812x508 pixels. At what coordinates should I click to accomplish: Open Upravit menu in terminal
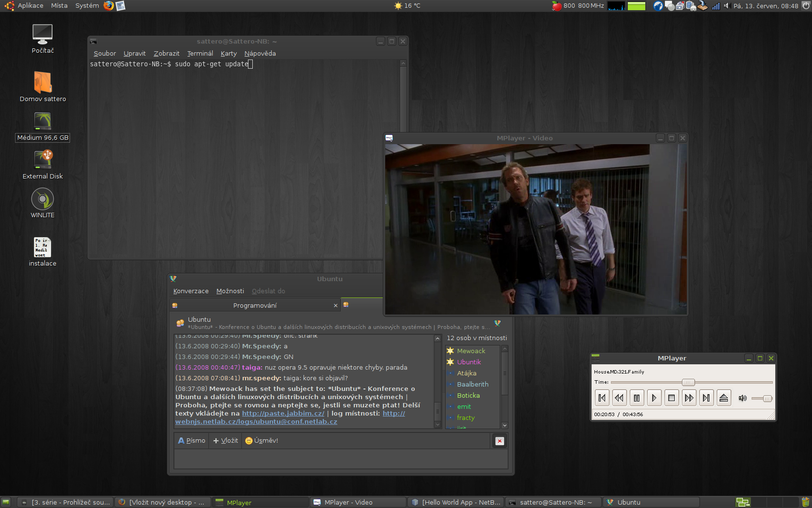click(134, 53)
